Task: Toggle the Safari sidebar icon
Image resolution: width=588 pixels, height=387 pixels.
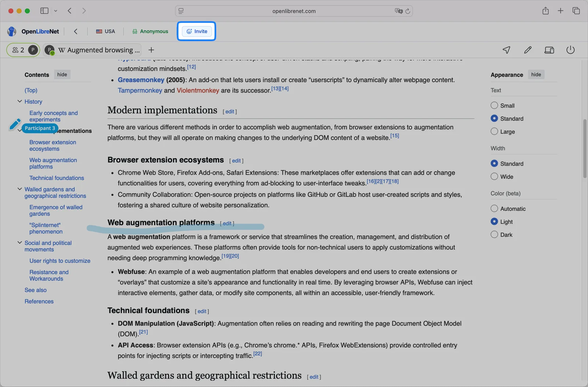Action: (44, 11)
